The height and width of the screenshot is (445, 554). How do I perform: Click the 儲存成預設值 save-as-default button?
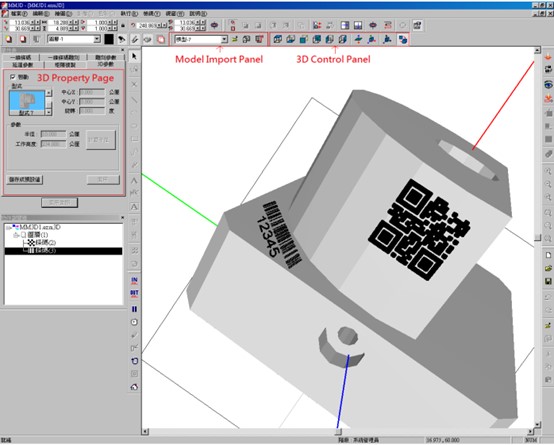(24, 180)
